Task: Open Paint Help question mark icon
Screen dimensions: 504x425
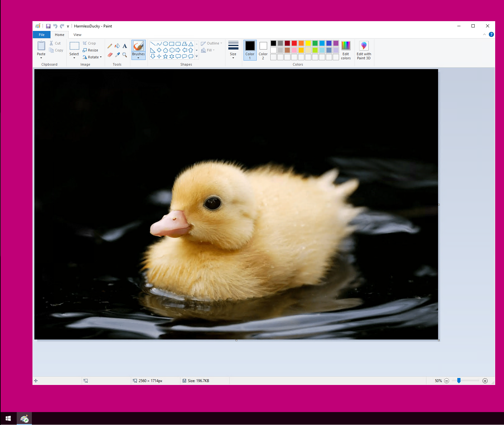Action: tap(491, 34)
